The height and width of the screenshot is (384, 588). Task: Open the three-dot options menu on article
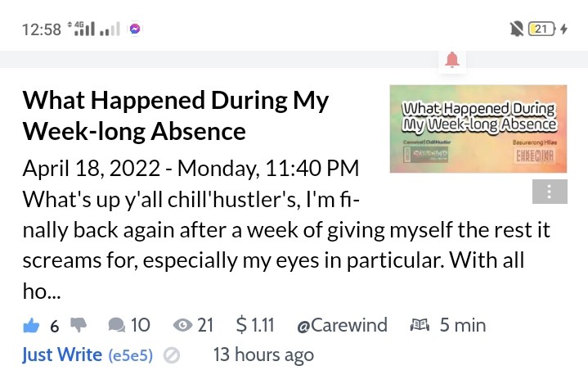pos(550,192)
